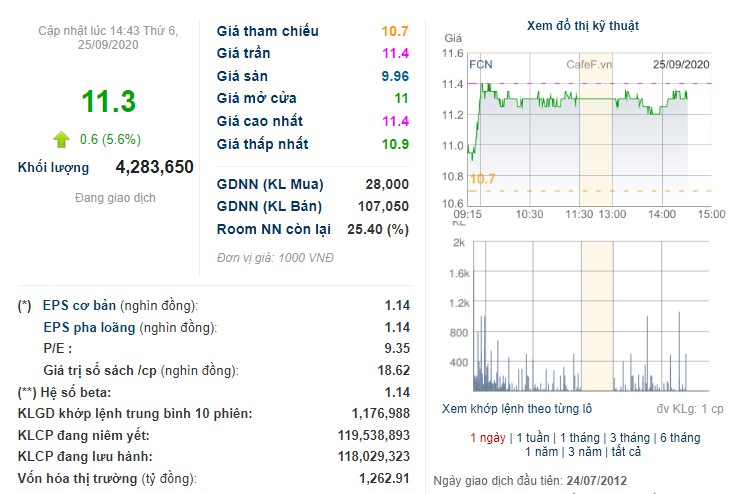Click the current price 11.3
This screenshot has height=494, width=747.
click(109, 101)
